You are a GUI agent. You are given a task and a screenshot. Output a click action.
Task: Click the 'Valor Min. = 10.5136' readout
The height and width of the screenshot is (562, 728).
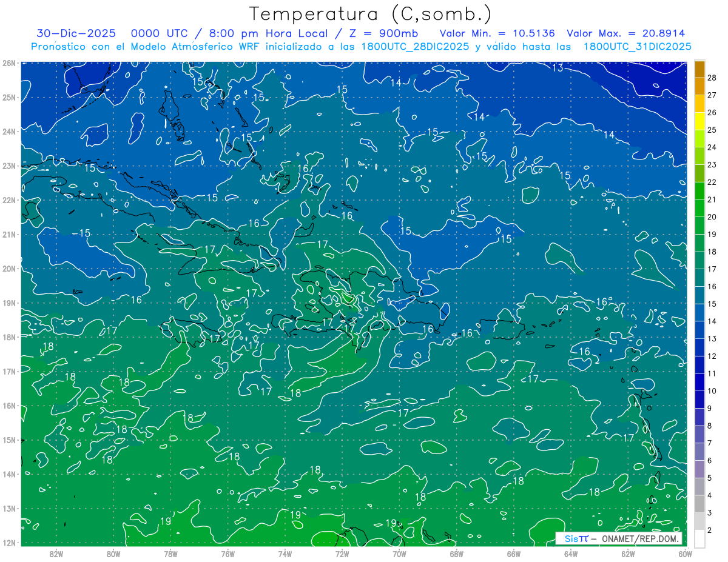(497, 33)
